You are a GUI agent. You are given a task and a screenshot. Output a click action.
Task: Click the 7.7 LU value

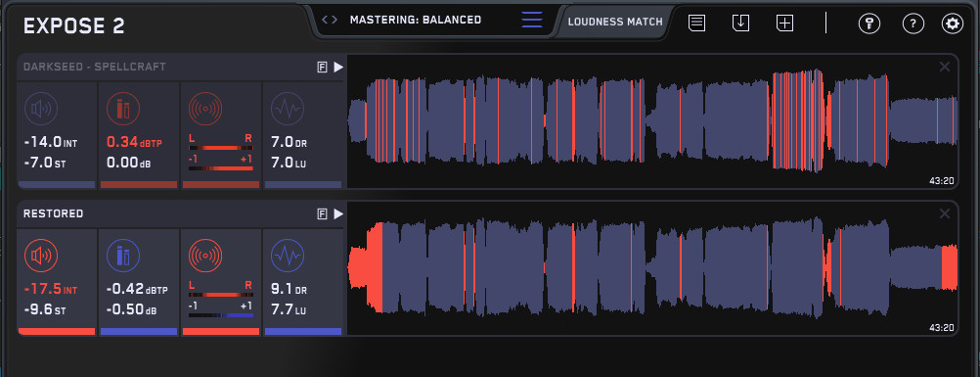289,310
